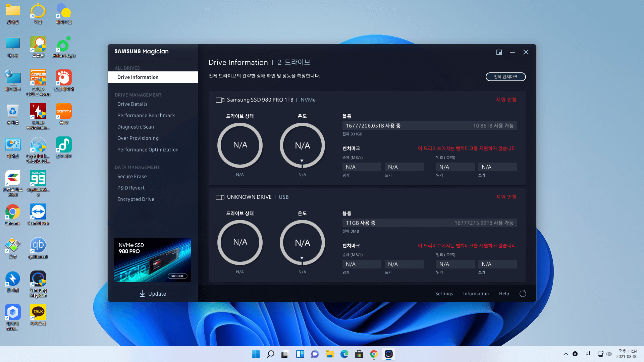Open Widgets panel from taskbar

pyautogui.click(x=300, y=354)
